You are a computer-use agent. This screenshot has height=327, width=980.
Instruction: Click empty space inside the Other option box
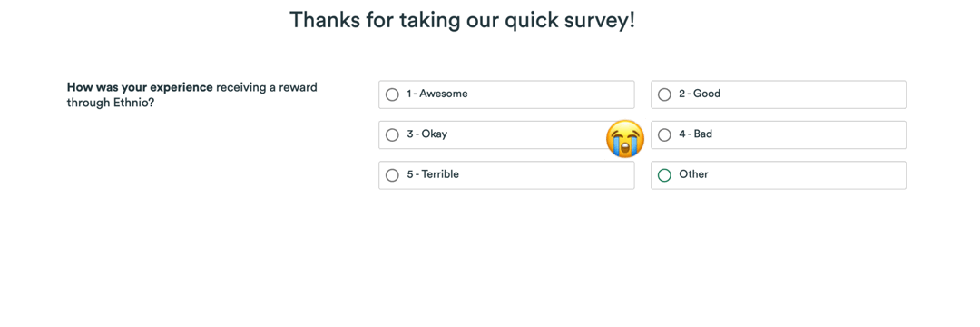(x=807, y=175)
